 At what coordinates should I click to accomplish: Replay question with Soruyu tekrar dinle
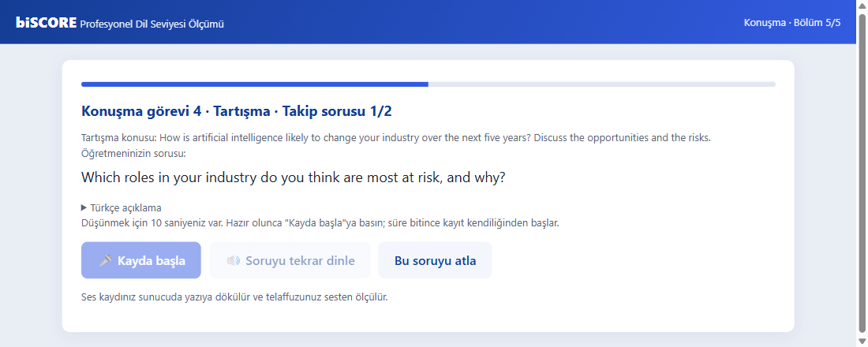290,260
